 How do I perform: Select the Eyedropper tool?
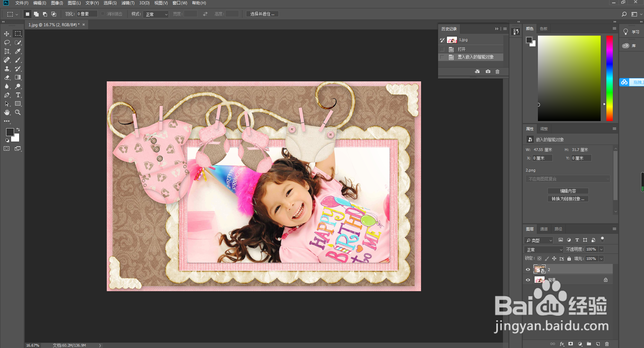[x=18, y=51]
